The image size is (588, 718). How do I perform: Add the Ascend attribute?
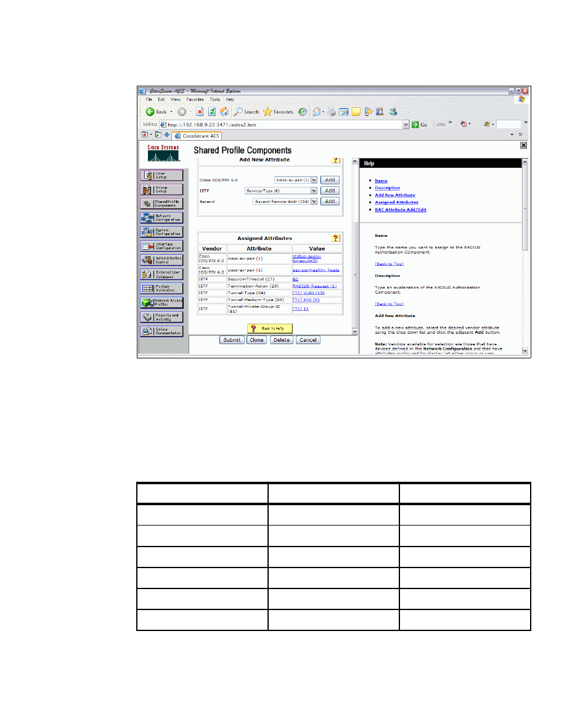(330, 202)
